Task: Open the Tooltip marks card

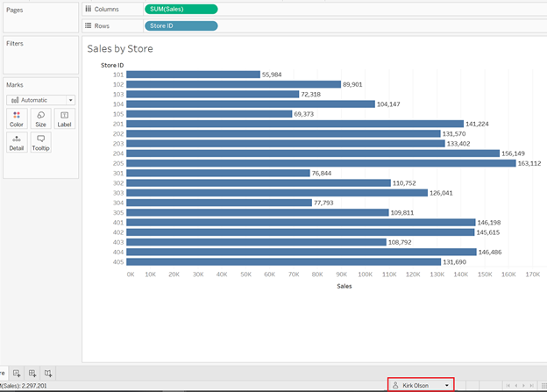Action: click(40, 143)
